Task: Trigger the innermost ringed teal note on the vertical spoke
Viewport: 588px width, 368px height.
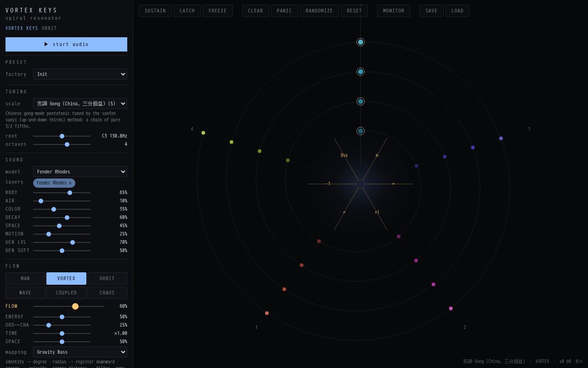Action: (361, 131)
